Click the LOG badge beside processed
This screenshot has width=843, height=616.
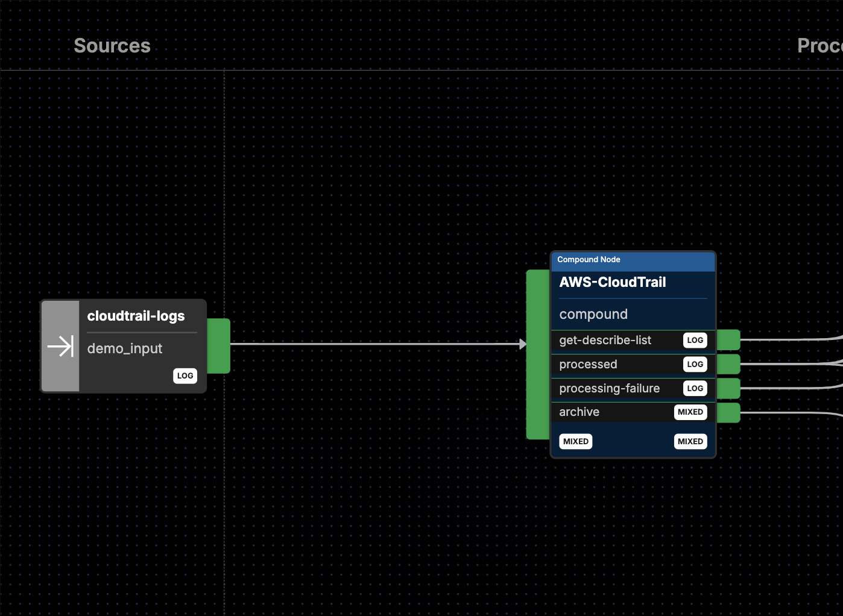[x=695, y=364]
